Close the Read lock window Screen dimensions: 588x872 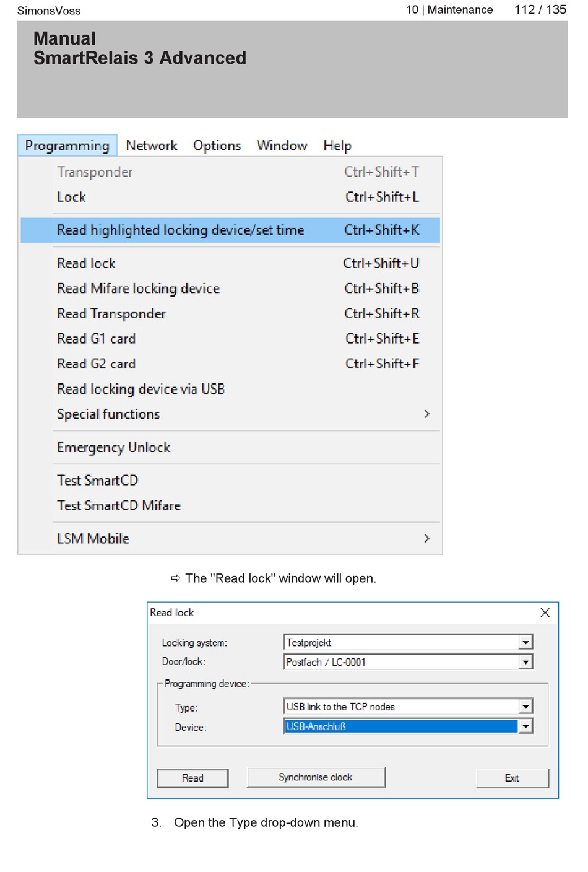coord(545,613)
